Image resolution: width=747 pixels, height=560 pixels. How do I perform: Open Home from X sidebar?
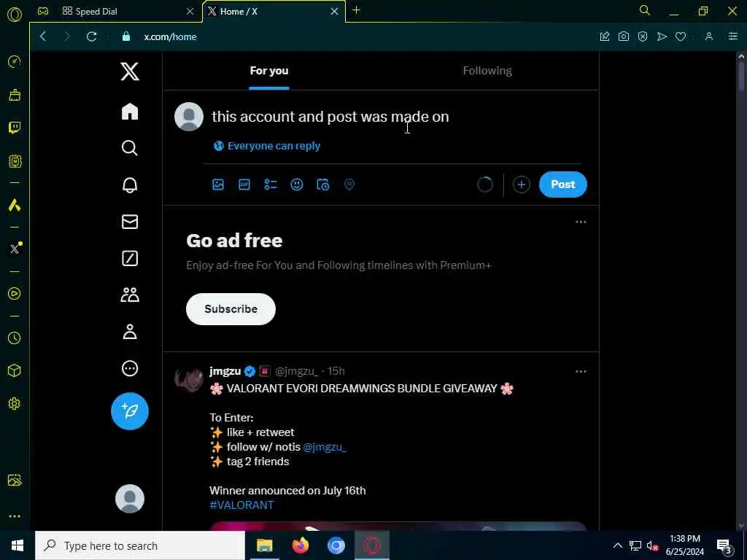click(x=130, y=112)
